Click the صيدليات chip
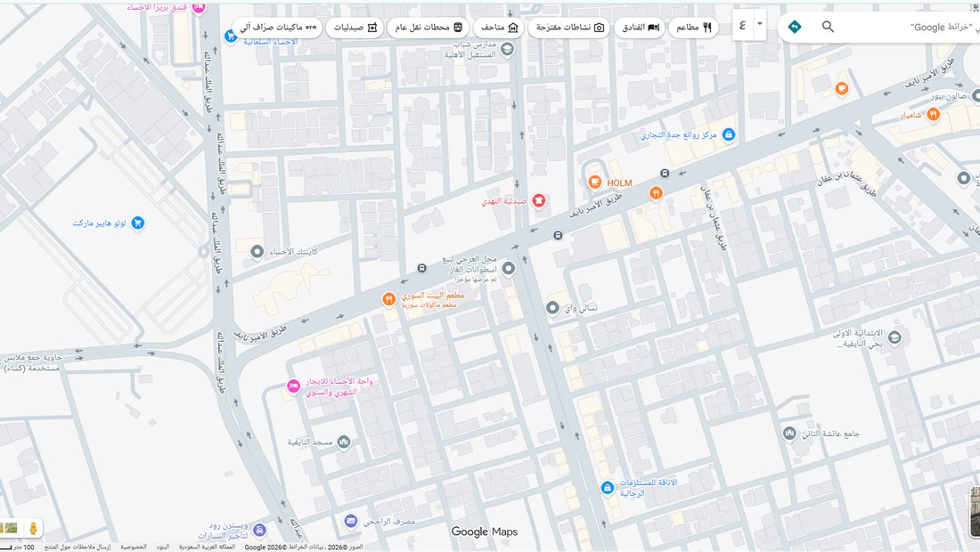 coord(355,28)
